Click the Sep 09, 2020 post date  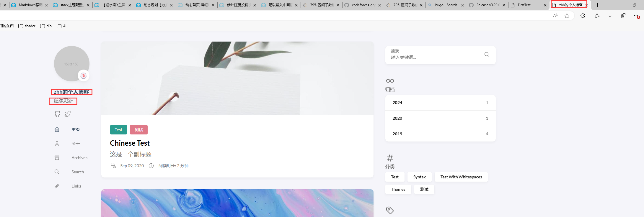tap(132, 166)
